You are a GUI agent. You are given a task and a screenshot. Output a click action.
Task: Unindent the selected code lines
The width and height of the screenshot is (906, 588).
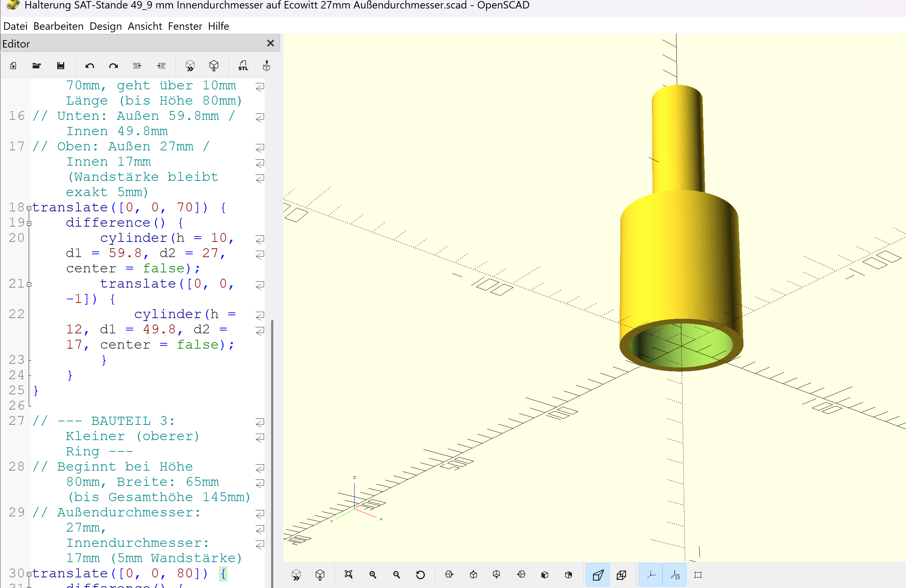tap(137, 65)
